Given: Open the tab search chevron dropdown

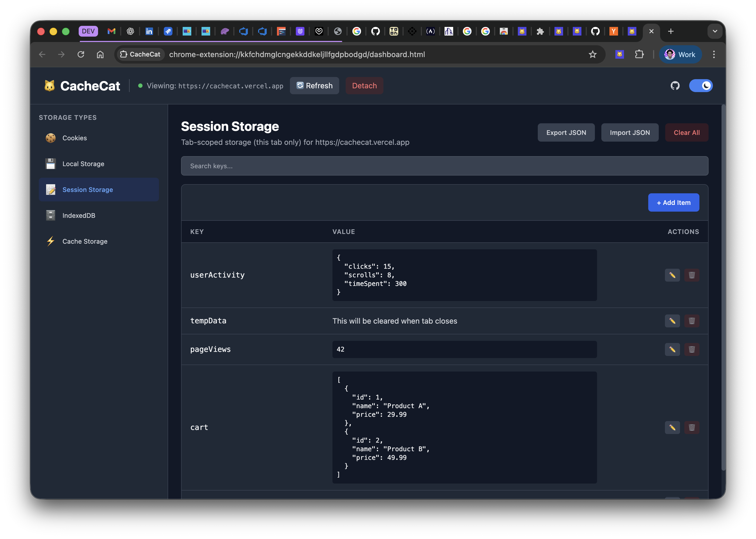Looking at the screenshot, I should (715, 31).
